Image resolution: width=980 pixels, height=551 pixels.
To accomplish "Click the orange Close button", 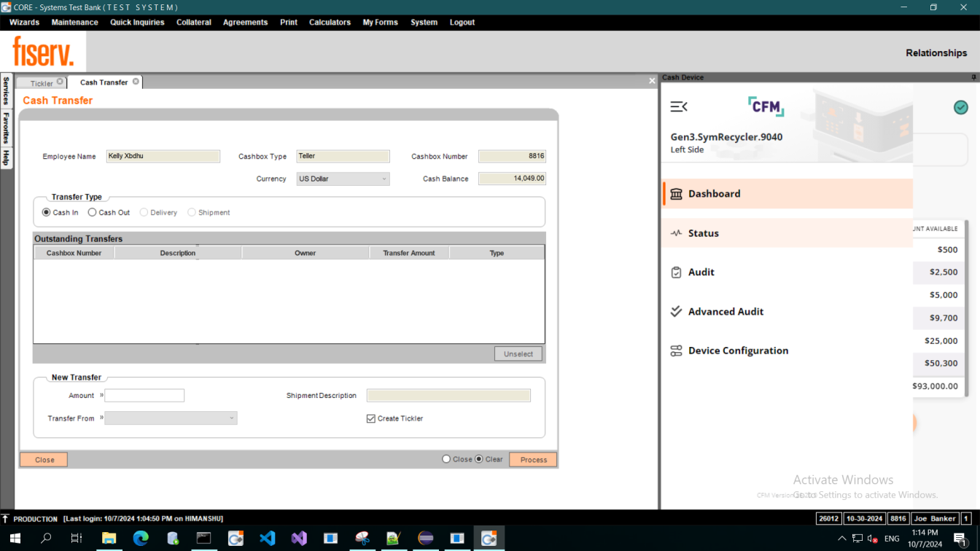I will 44,460.
